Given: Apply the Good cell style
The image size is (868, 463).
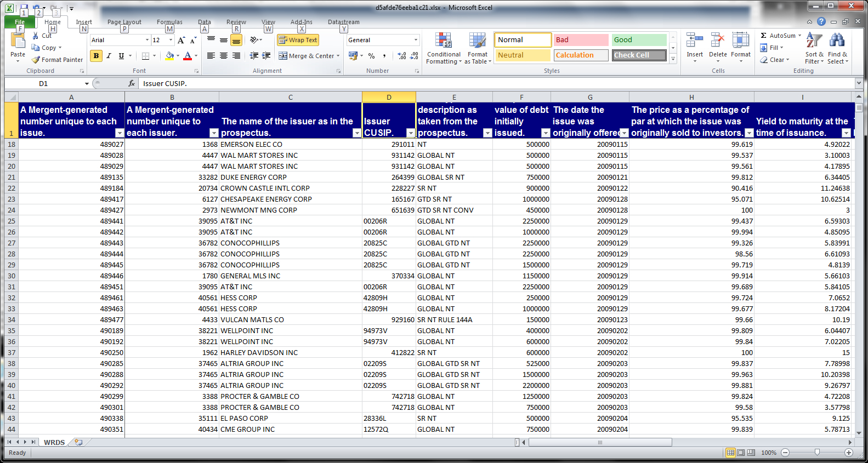Looking at the screenshot, I should coord(639,40).
